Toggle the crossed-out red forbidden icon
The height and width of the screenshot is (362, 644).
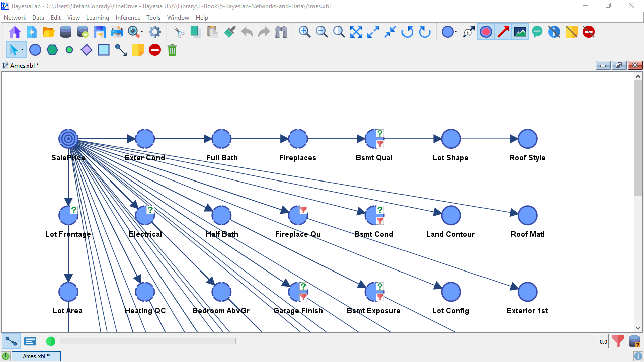click(x=589, y=32)
